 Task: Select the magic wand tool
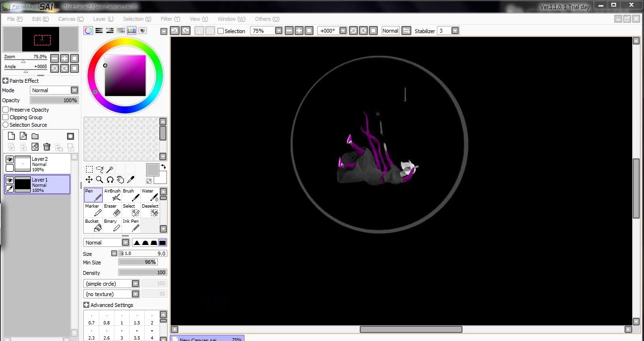pyautogui.click(x=110, y=169)
